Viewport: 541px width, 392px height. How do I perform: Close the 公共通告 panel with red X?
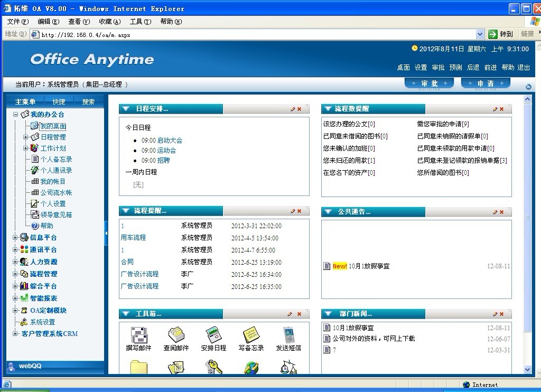[501, 212]
